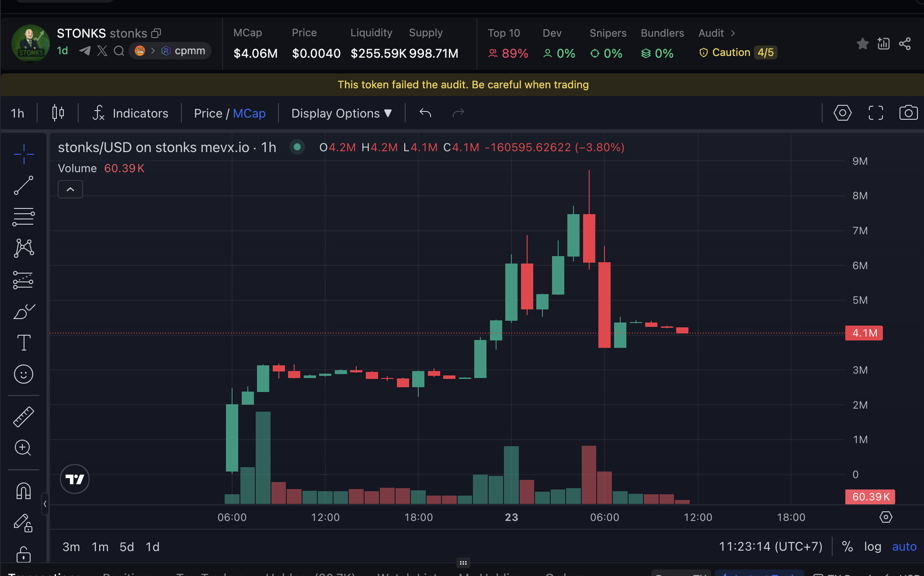The image size is (924, 576).
Task: Select the brush drawing tool
Action: (x=24, y=311)
